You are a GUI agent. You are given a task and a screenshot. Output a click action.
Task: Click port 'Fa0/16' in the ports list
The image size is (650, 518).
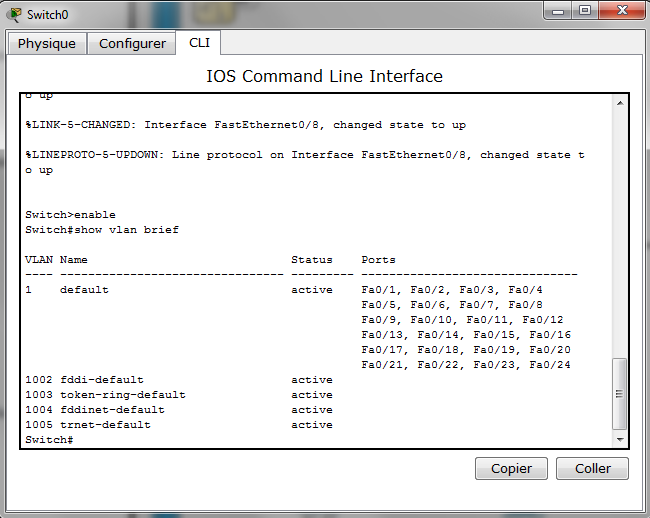pyautogui.click(x=550, y=334)
